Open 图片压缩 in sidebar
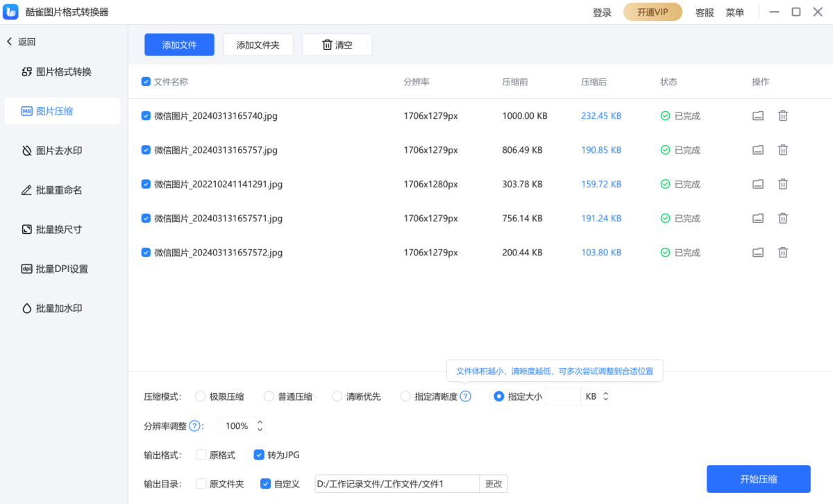Viewport: 833px width, 504px height. (x=62, y=111)
